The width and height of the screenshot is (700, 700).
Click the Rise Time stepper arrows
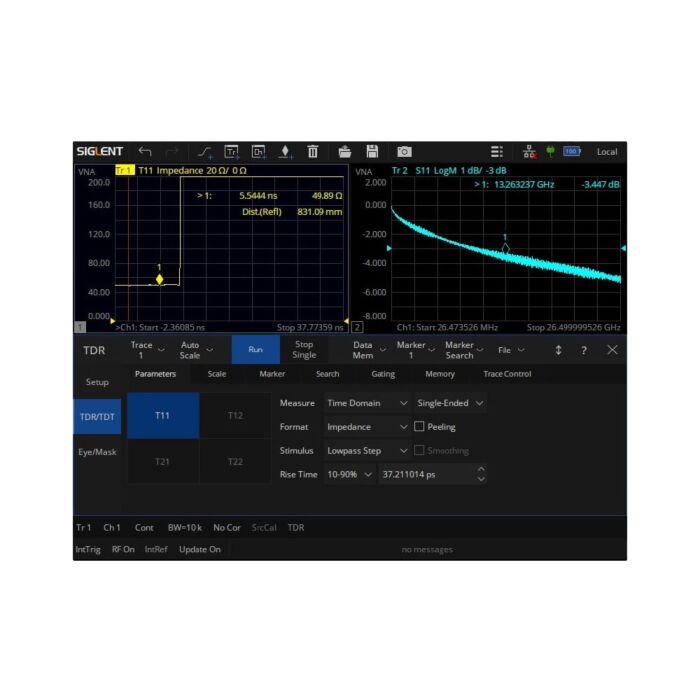(481, 475)
